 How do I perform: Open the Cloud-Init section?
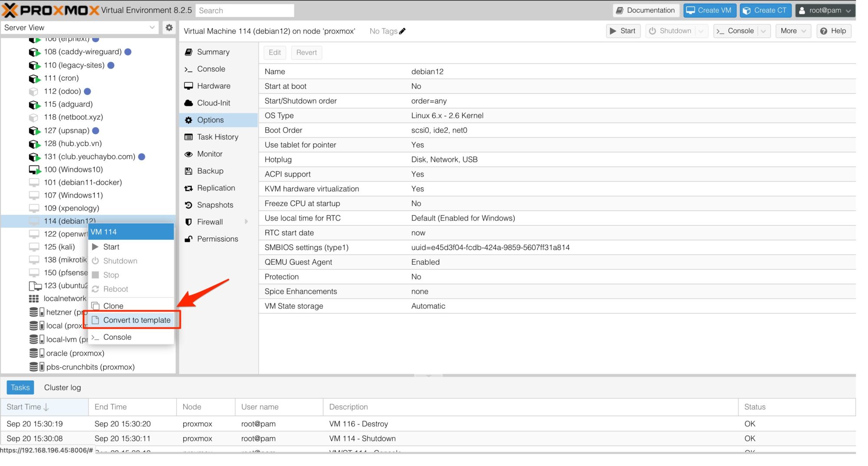click(213, 103)
